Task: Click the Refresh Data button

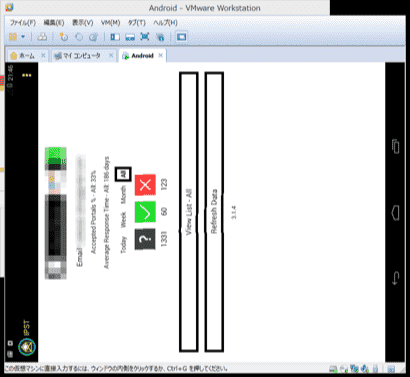Action: [x=214, y=212]
